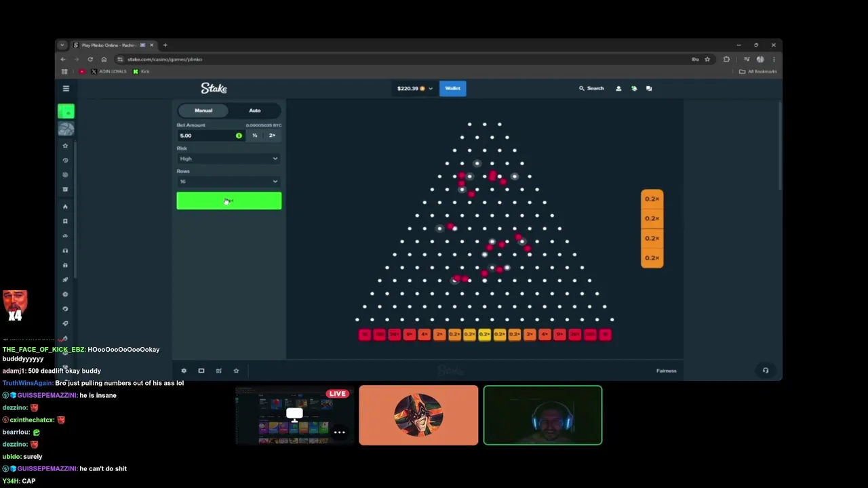Open a new browser tab with plus
This screenshot has height=488, width=868.
165,45
